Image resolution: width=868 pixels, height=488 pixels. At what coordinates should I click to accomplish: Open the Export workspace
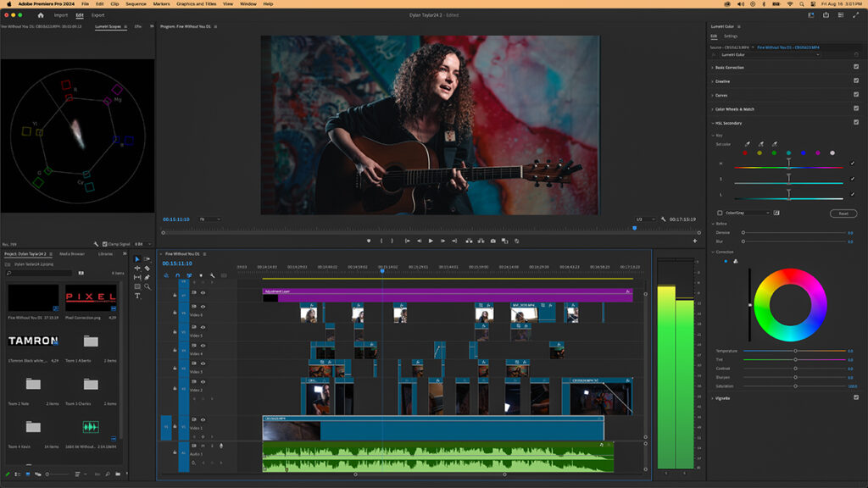point(98,15)
